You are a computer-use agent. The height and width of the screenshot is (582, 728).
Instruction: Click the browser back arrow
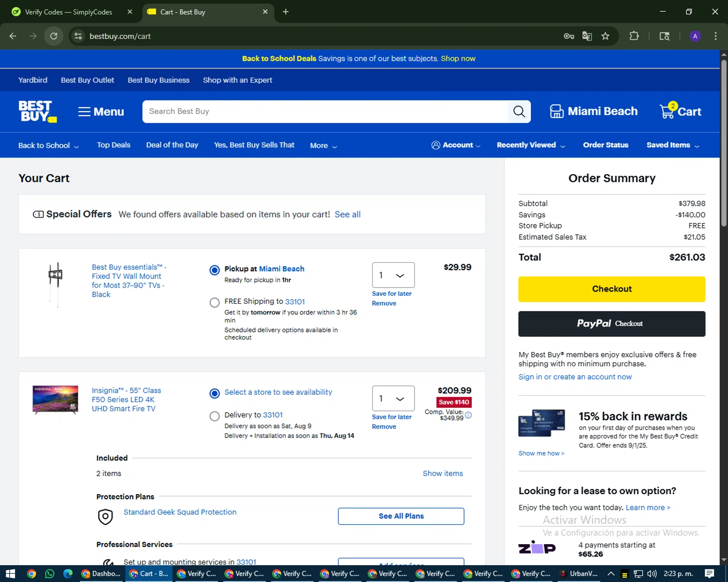point(13,36)
